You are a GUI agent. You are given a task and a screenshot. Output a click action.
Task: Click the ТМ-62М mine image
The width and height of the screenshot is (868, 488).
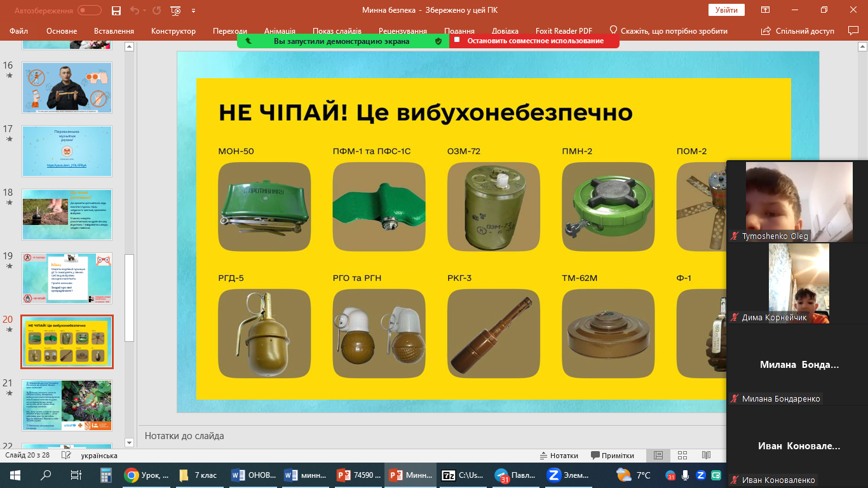[x=608, y=334]
